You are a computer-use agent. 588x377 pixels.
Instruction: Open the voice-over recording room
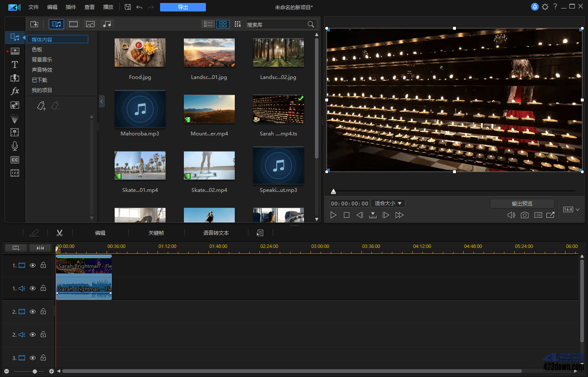tap(14, 146)
